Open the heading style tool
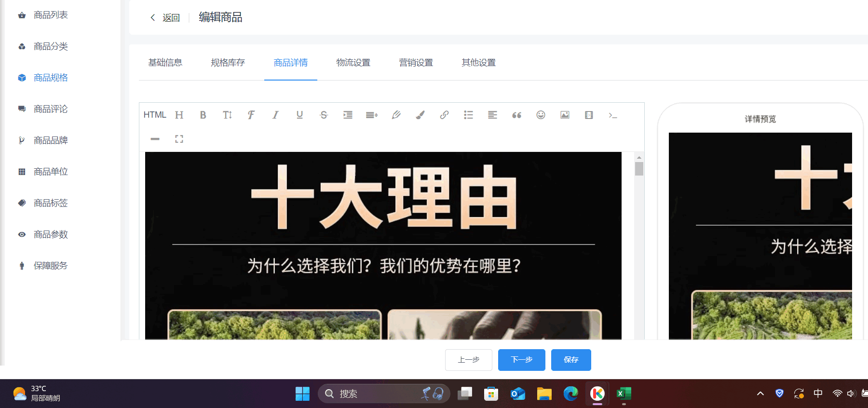The image size is (868, 408). [179, 115]
